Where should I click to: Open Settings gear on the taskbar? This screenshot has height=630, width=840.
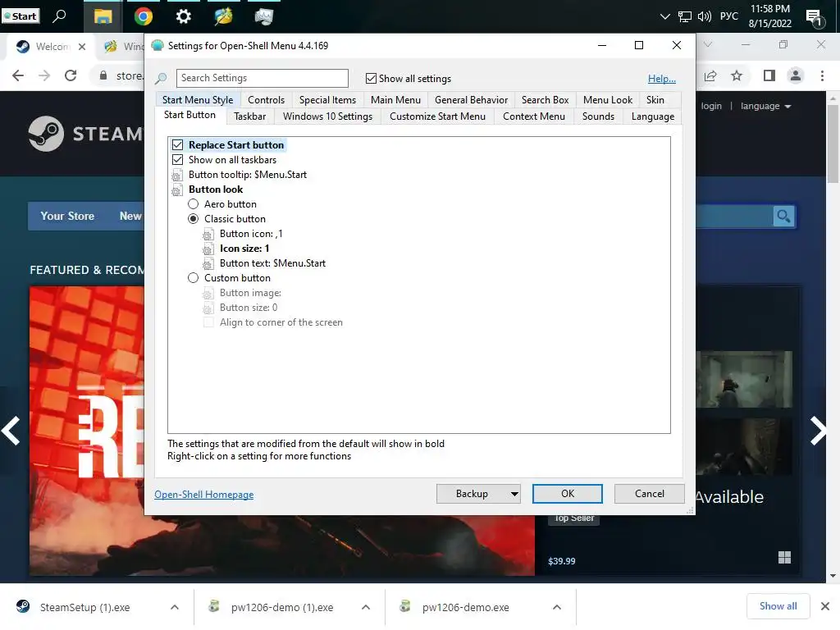(x=183, y=16)
